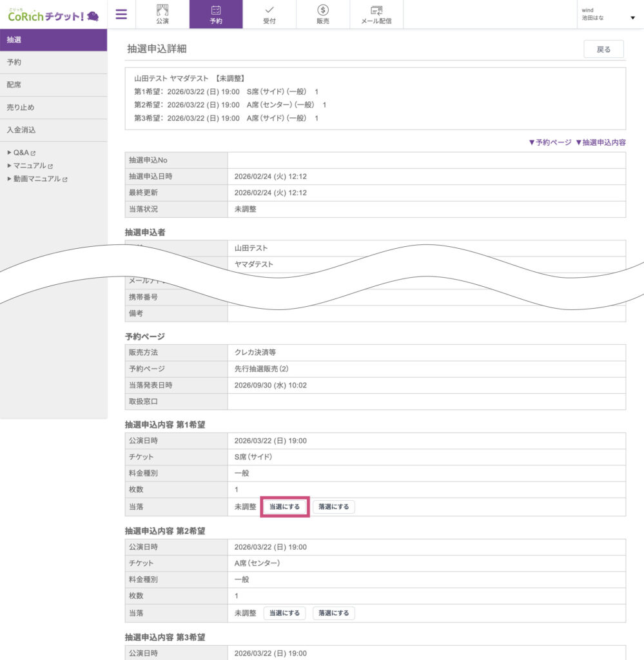The image size is (644, 660).
Task: Jump to ▼予約ページ anchor link
Action: (549, 142)
